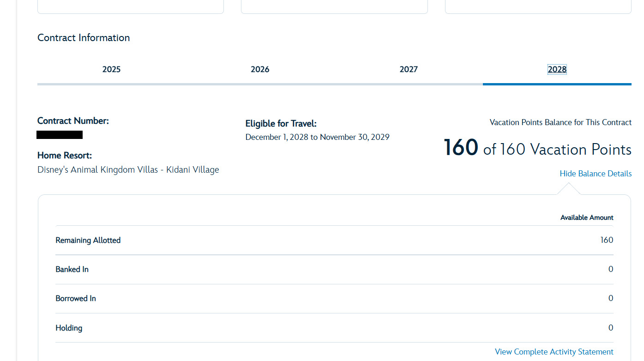Click the Banked In row label
The image size is (644, 361).
click(x=72, y=270)
